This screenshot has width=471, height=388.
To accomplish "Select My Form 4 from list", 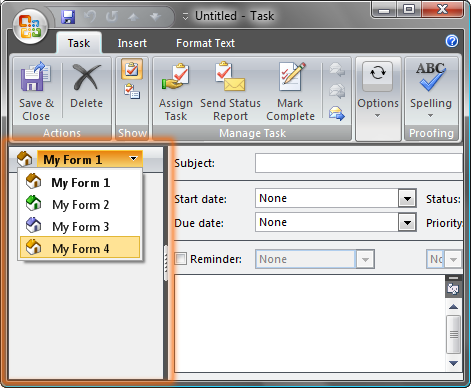I will click(80, 248).
